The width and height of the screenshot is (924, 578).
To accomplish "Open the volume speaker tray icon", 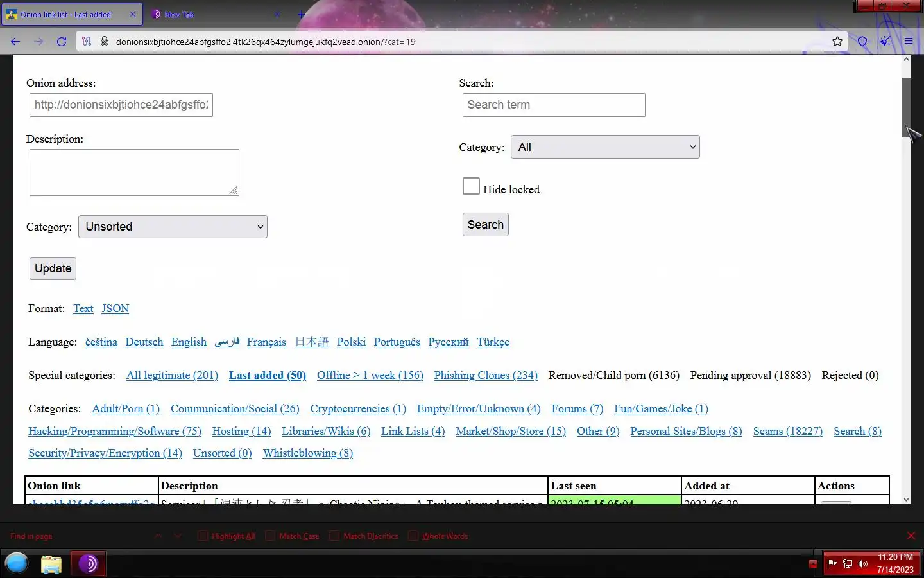I will 863,564.
